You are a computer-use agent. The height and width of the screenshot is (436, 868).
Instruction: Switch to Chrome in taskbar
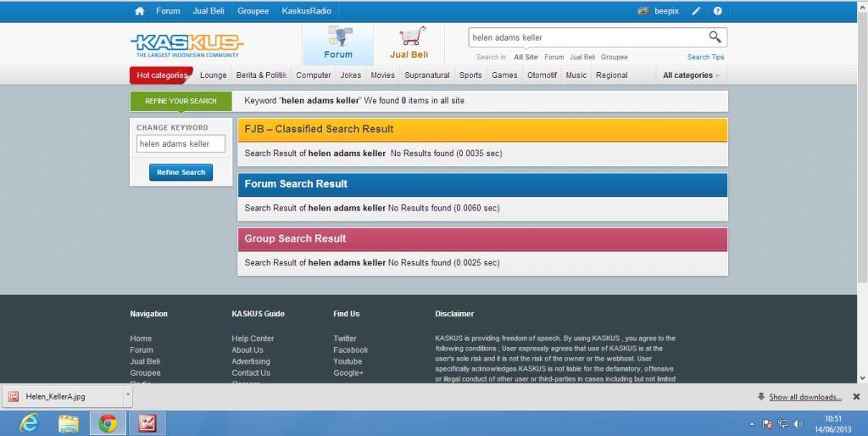[108, 424]
